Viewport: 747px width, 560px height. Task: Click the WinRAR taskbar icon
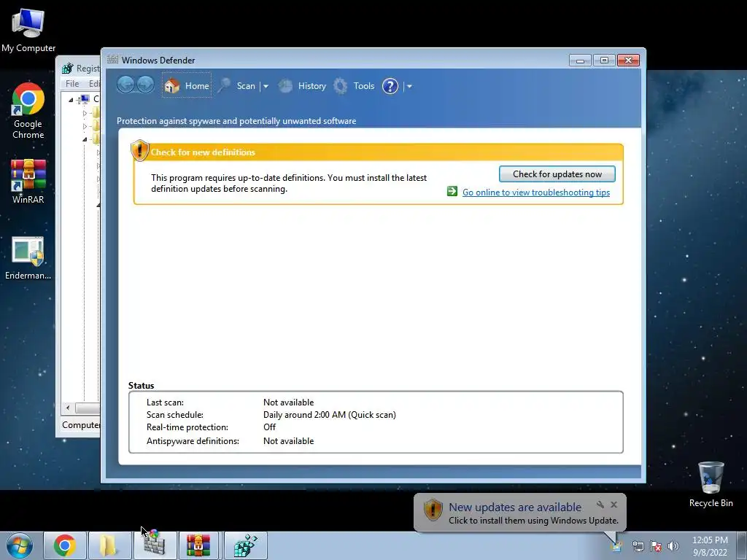198,545
